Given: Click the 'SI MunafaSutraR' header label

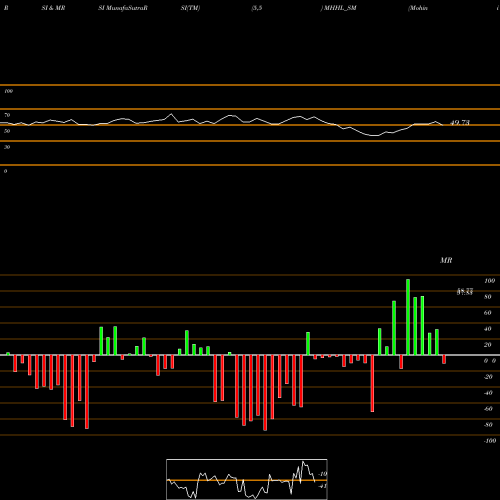Looking at the screenshot, I should [123, 8].
